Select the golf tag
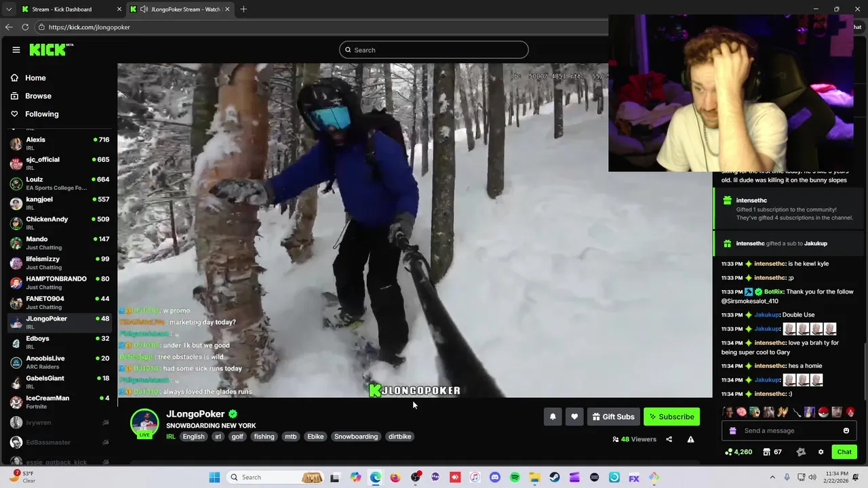 237,436
